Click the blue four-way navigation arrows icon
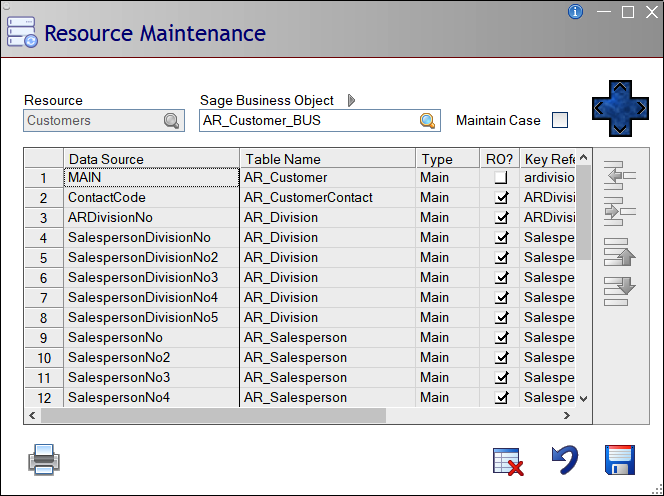 click(x=620, y=109)
